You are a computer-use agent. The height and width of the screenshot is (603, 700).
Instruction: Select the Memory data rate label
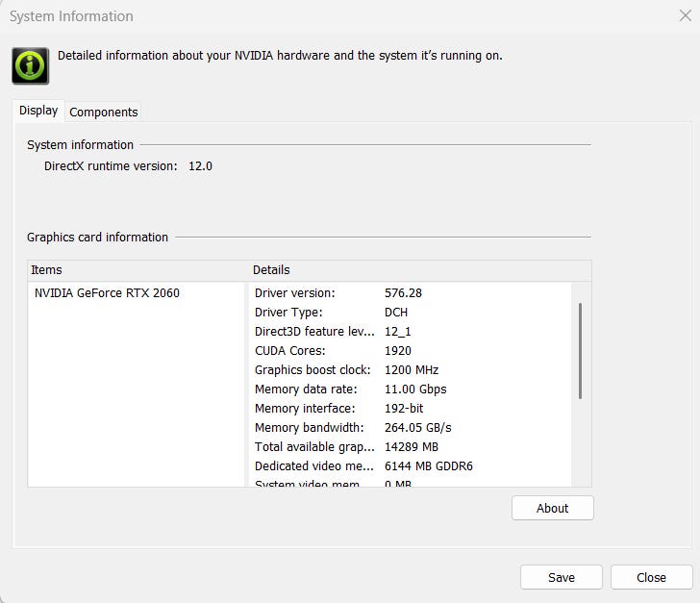[x=306, y=389]
